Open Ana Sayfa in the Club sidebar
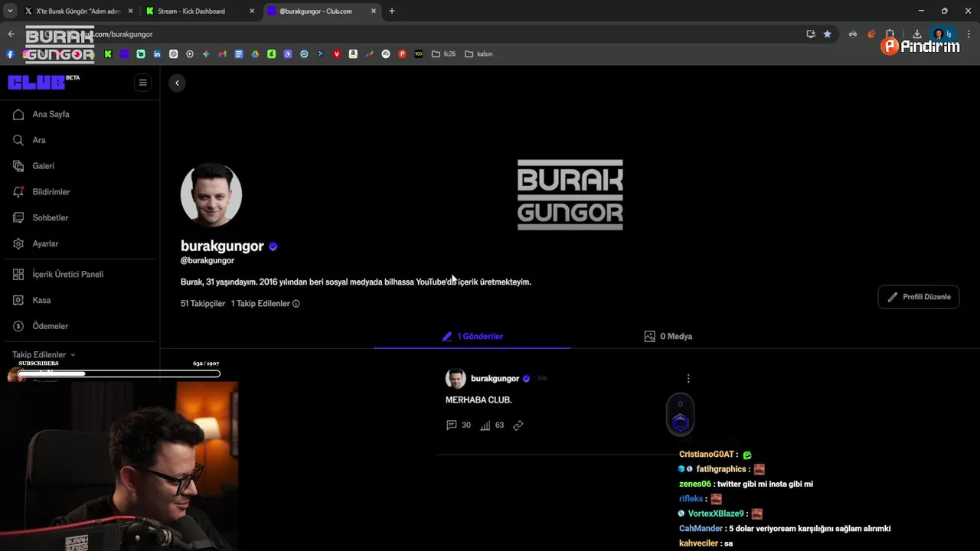Screen dimensions: 980x551 (x=51, y=114)
